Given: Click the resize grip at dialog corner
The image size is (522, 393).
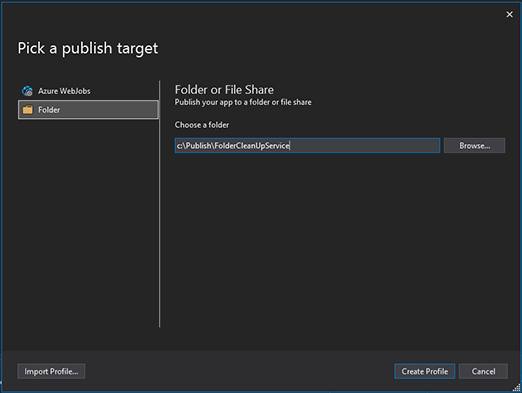Looking at the screenshot, I should pos(517,387).
